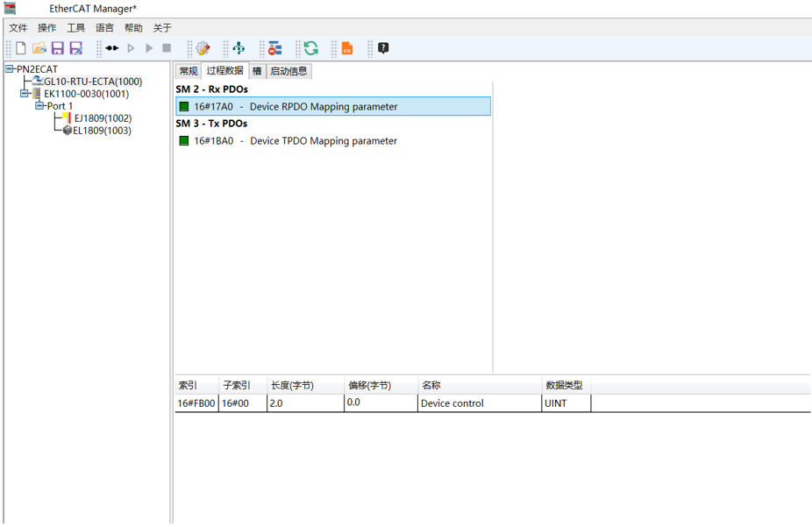
Task: Toggle the green box beside 16#1BA0 TPDO
Action: point(184,141)
